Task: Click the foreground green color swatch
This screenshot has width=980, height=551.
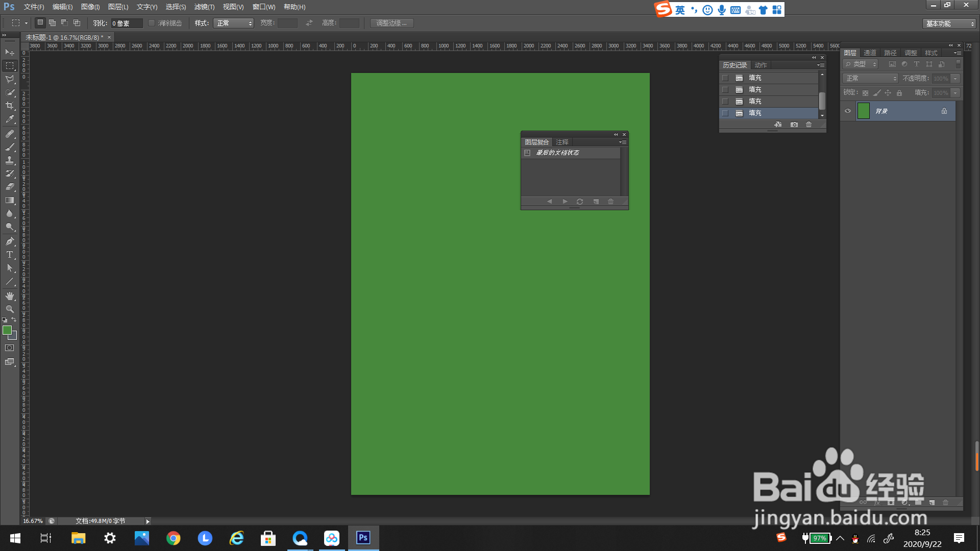Action: (7, 330)
